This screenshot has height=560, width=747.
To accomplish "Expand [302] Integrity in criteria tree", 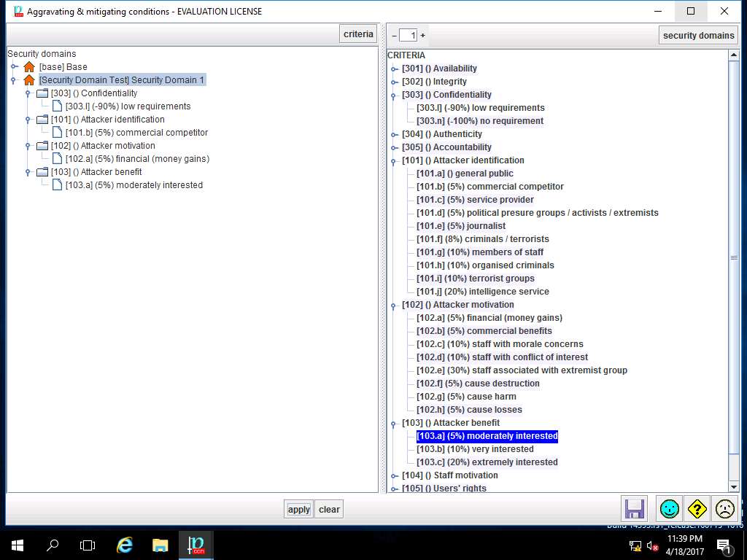I will pos(394,82).
